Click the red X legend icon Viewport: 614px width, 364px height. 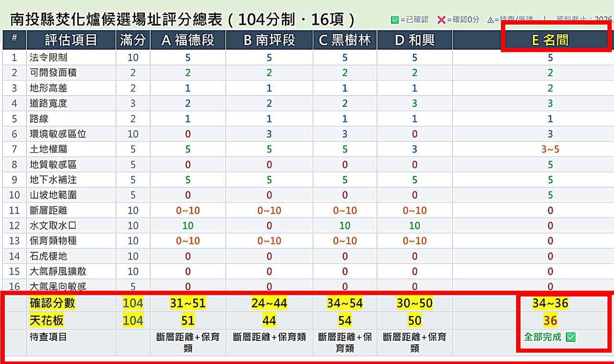(441, 20)
